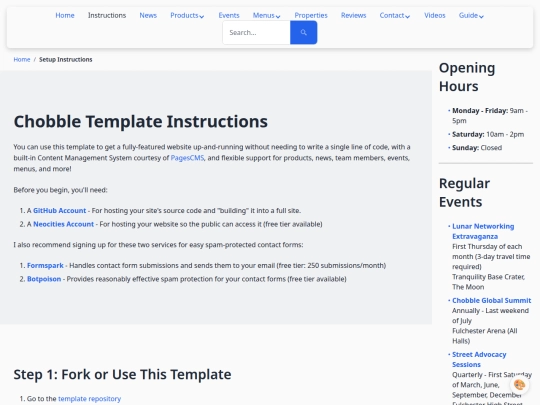Expand the Contact dropdown menu
The height and width of the screenshot is (405, 540).
(x=395, y=15)
